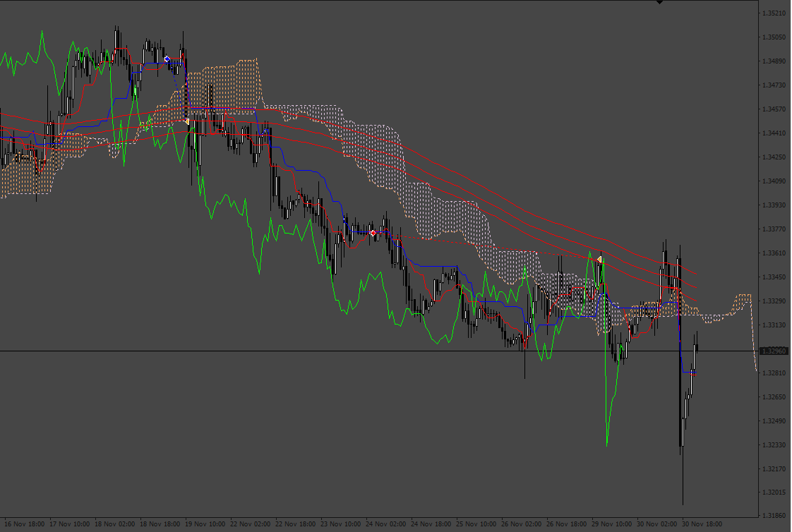Select the orange exit arrow near 29 Nov

[599, 260]
